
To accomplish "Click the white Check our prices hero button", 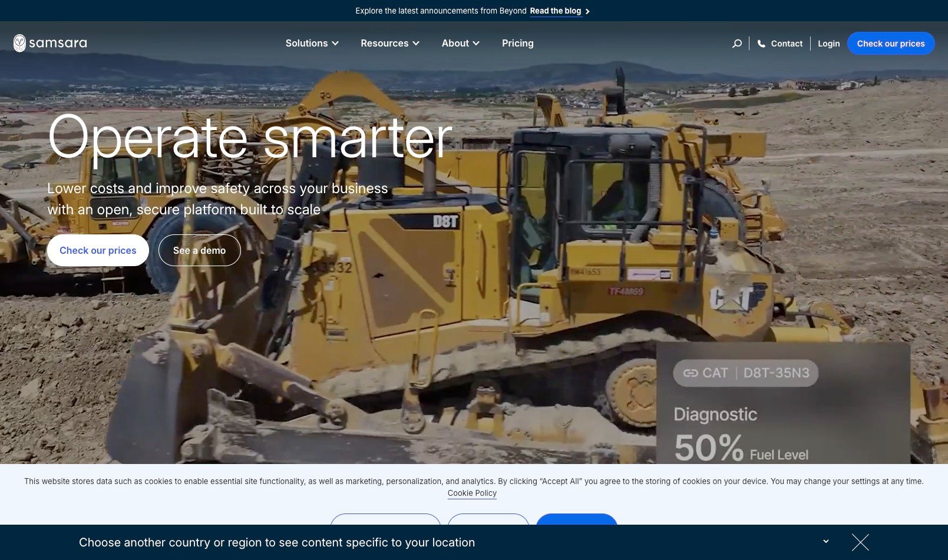I will click(x=98, y=250).
